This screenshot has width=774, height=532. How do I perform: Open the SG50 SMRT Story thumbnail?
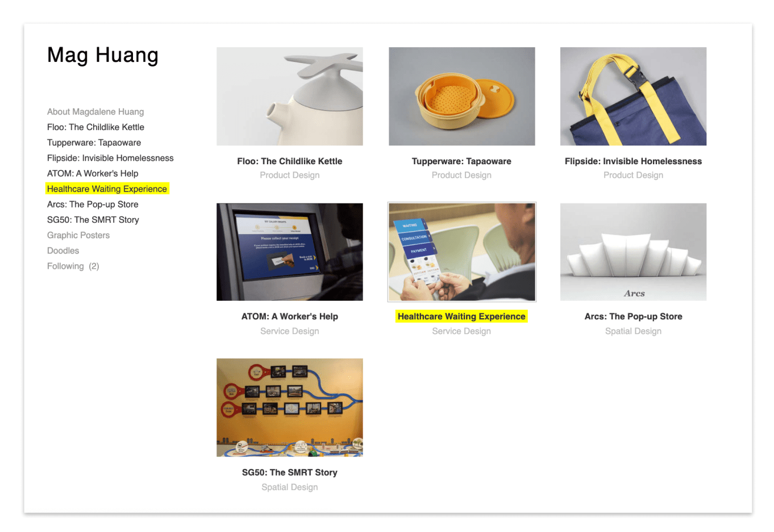[x=289, y=408]
